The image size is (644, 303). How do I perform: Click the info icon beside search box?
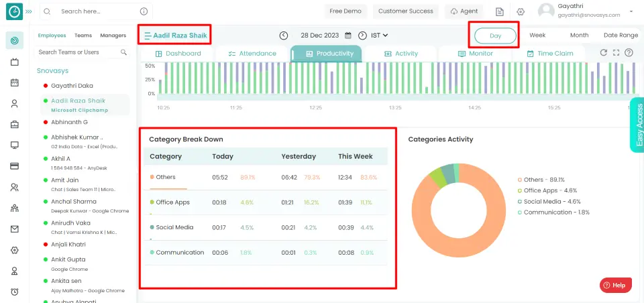(144, 11)
